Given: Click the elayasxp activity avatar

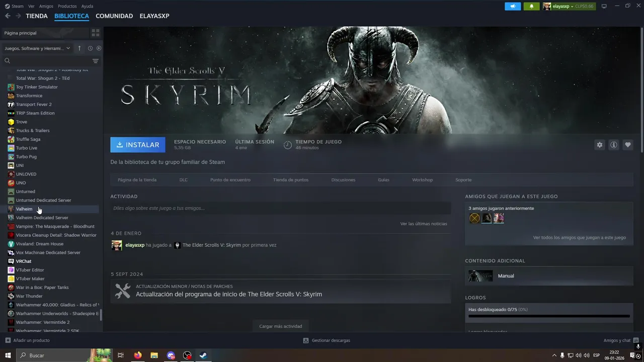Looking at the screenshot, I should [x=117, y=245].
